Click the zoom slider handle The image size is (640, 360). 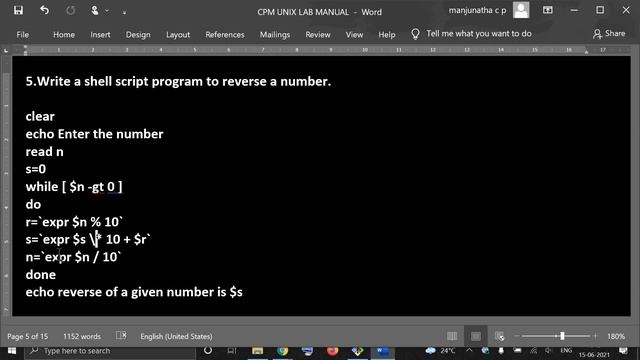(x=562, y=336)
